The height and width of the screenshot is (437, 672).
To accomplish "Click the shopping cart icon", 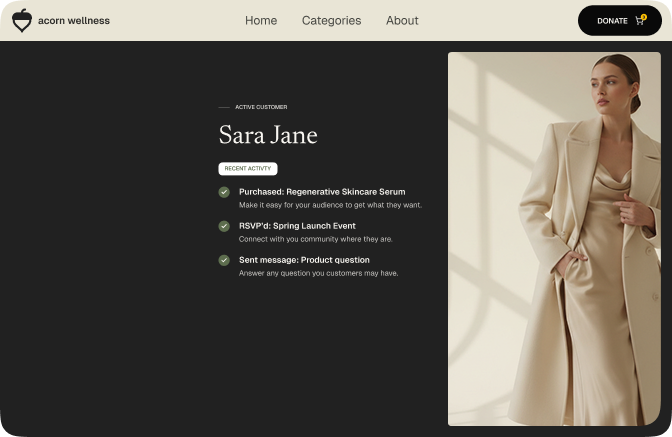I will coord(641,20).
